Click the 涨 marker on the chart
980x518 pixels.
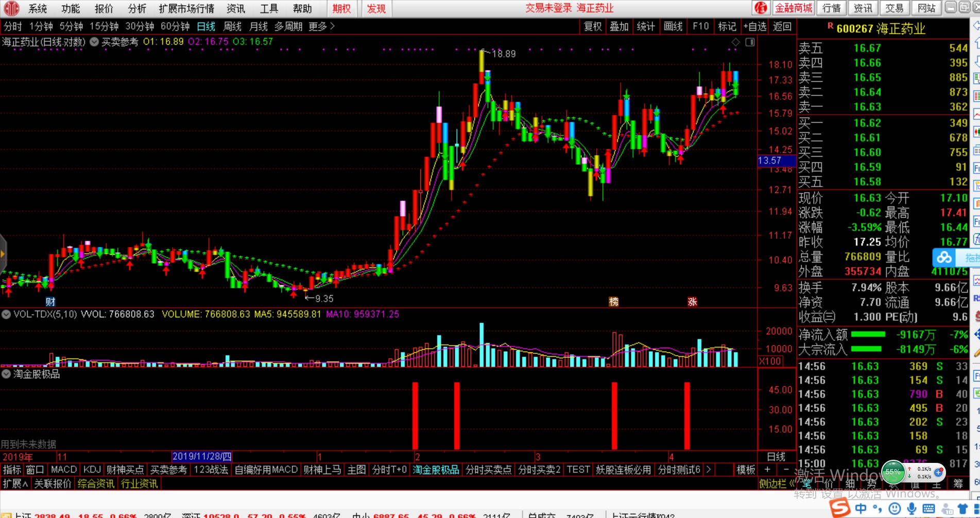click(692, 302)
